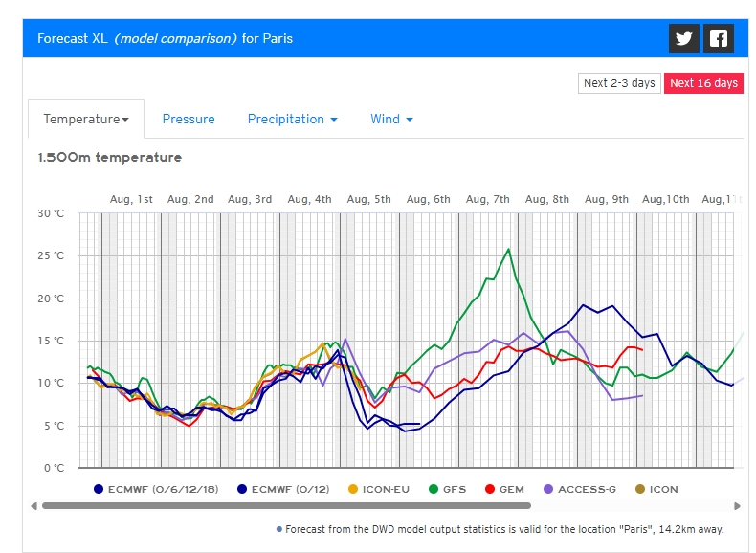Viewport: 756px width, 553px height.
Task: Click the chart scrollbar right arrow
Action: point(737,505)
